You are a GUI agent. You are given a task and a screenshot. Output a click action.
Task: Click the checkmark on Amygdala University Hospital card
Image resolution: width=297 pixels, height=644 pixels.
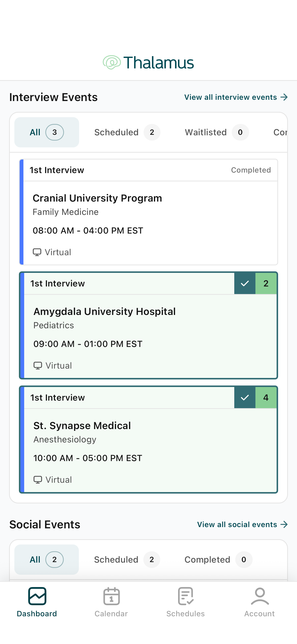tap(245, 283)
